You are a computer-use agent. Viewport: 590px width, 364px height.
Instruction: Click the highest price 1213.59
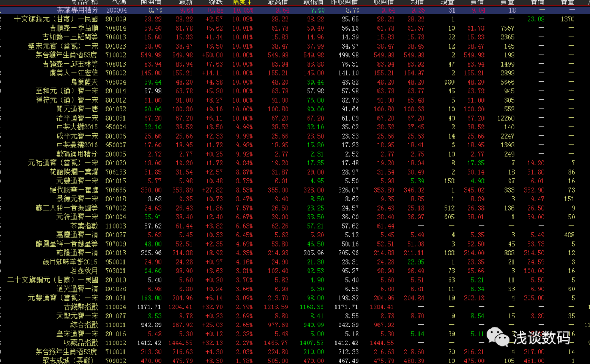coord(276,307)
